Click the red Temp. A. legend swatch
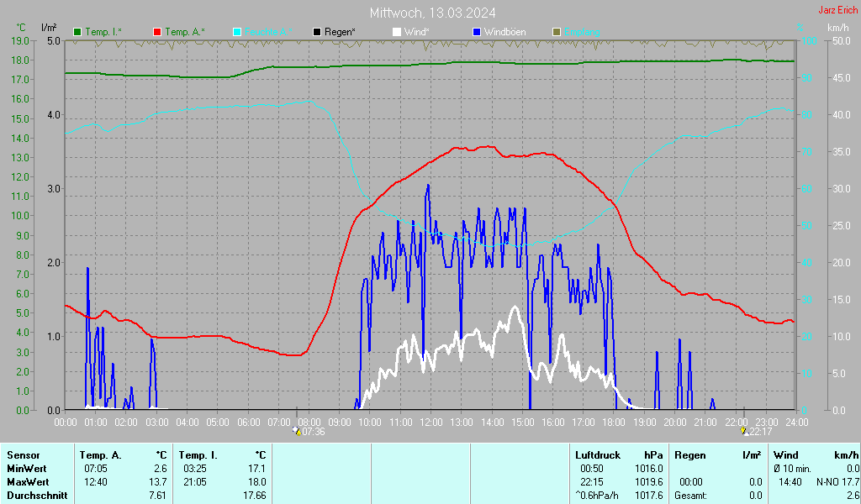Screen dimensions: 861x504 point(157,32)
